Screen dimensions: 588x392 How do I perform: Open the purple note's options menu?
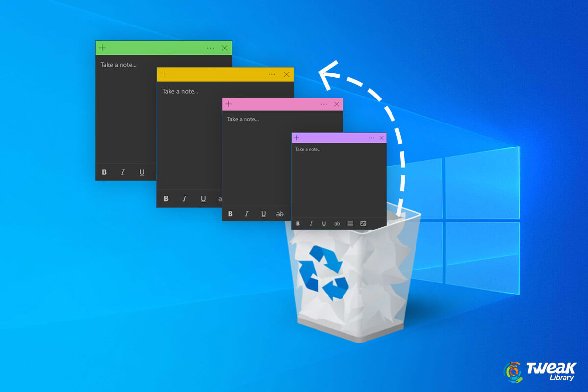(371, 138)
